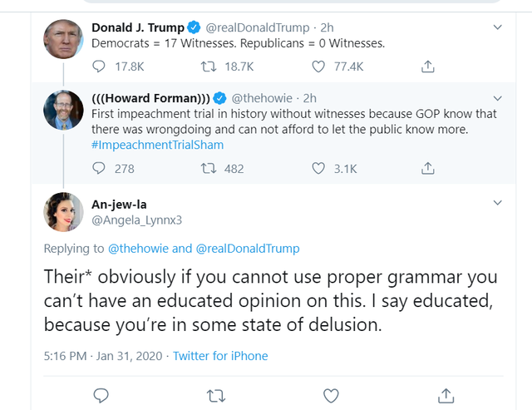Open An-jew-la's profile avatar
The height and width of the screenshot is (410, 532).
tap(64, 212)
